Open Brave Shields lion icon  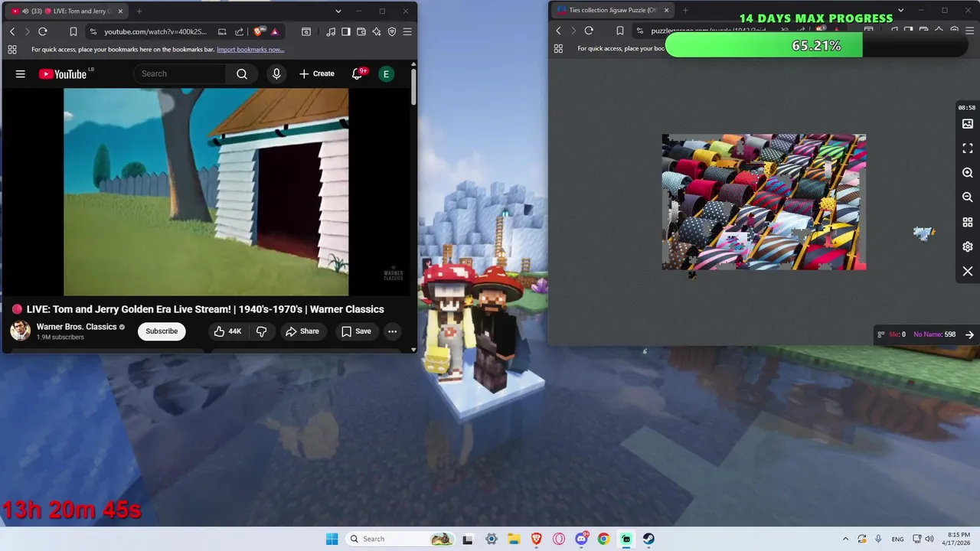(x=258, y=31)
